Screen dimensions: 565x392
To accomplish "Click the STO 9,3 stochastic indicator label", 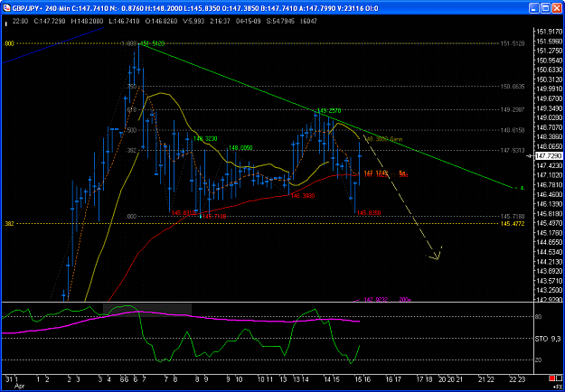I will point(549,339).
